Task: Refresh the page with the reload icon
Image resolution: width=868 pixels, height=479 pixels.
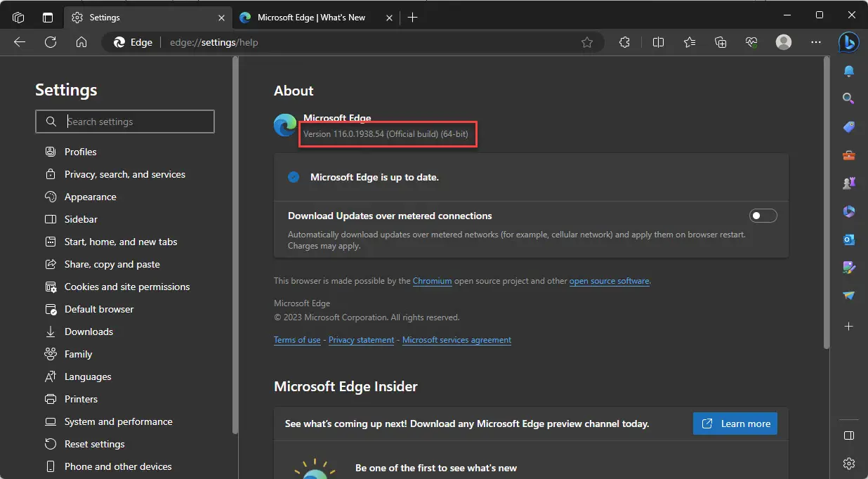Action: click(x=51, y=42)
